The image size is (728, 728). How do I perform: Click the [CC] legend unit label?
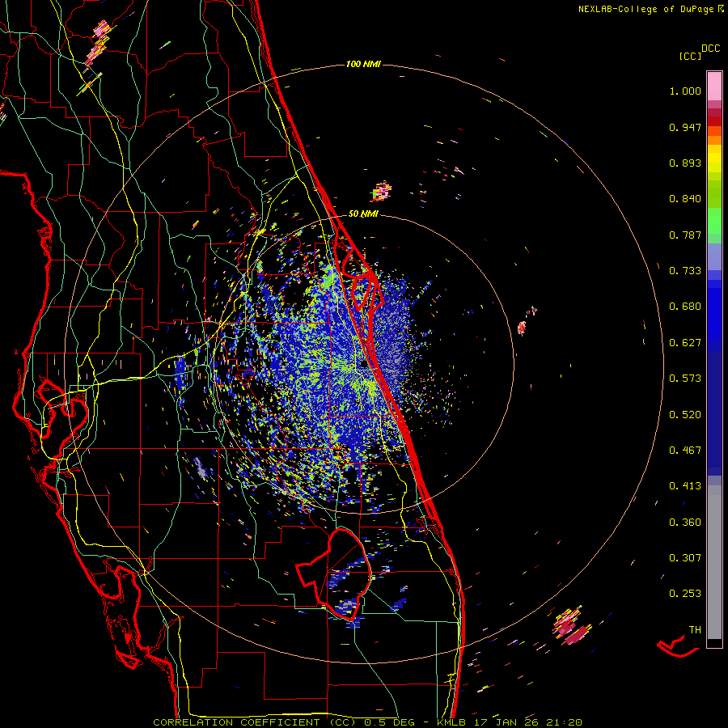tap(690, 56)
